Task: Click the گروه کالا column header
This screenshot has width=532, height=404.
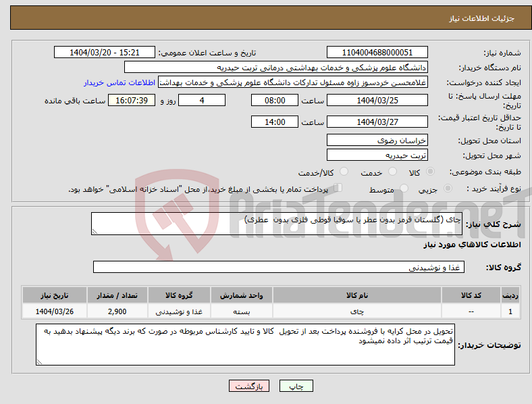Action: click(x=179, y=295)
